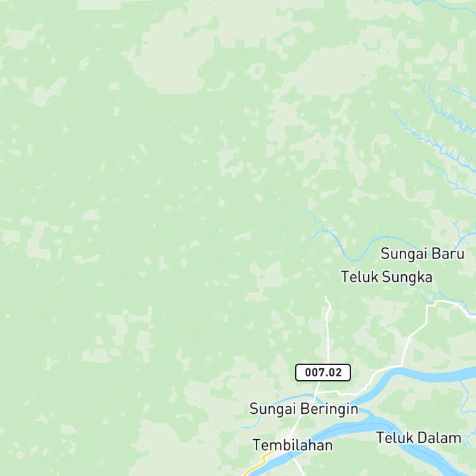The width and height of the screenshot is (476, 476).
Task: Select the white road running north from the 007.02 shield
Action: pos(327,331)
